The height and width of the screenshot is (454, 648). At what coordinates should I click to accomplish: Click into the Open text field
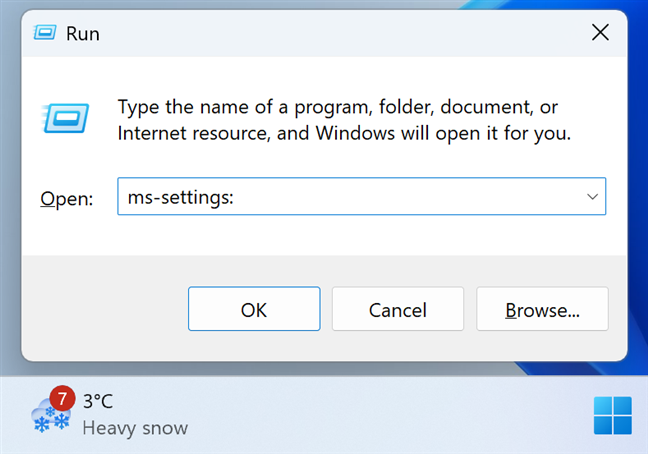[x=362, y=196]
